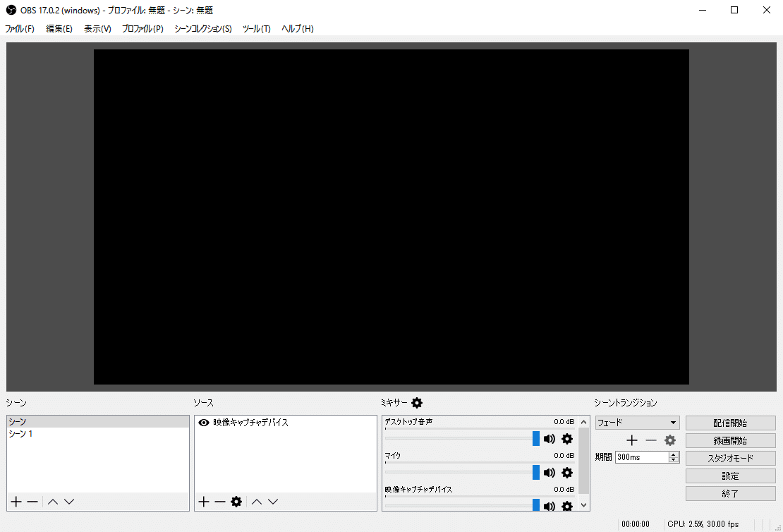
Task: Open ツール(T) menu
Action: click(257, 28)
